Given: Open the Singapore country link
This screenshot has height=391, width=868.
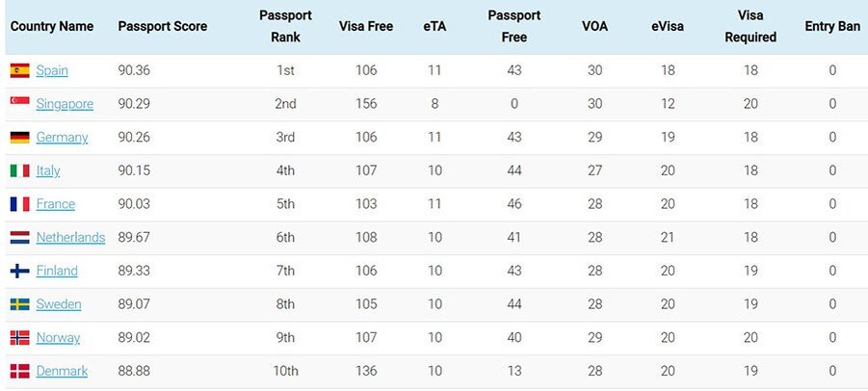Looking at the screenshot, I should click(x=65, y=104).
